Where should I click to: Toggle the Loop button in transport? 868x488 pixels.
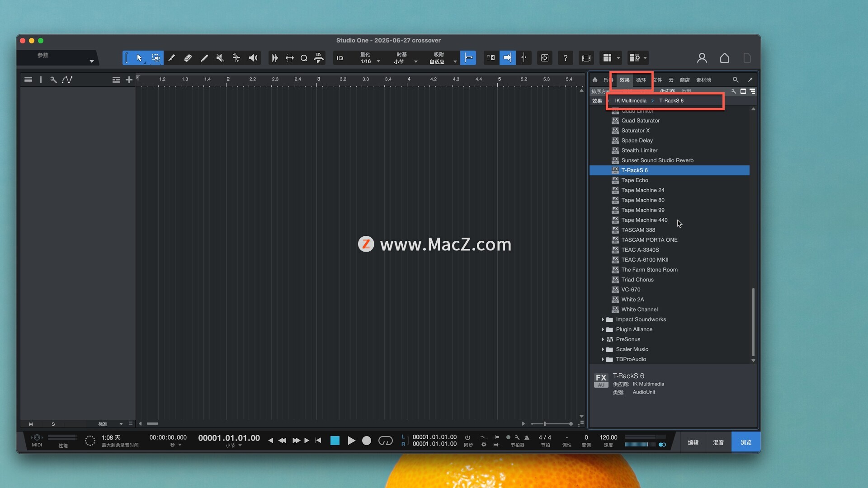386,441
